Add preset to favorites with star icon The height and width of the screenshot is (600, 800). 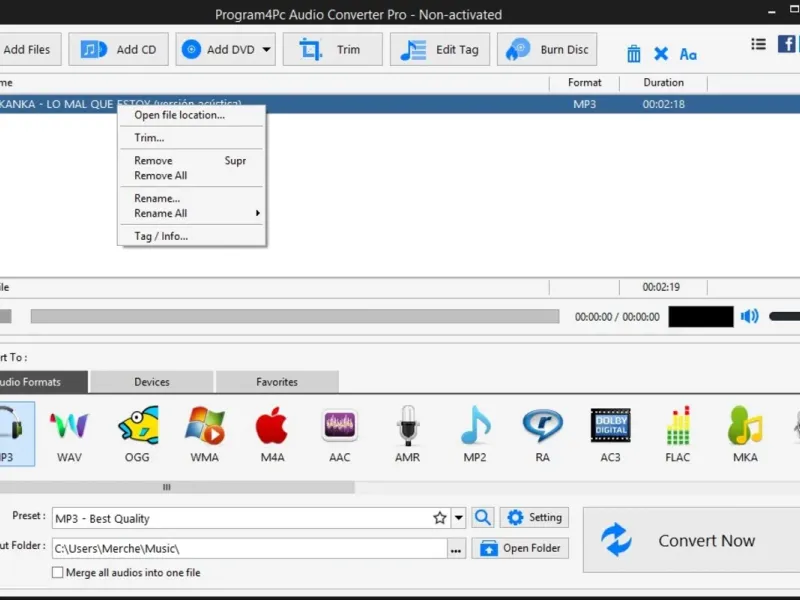[439, 518]
